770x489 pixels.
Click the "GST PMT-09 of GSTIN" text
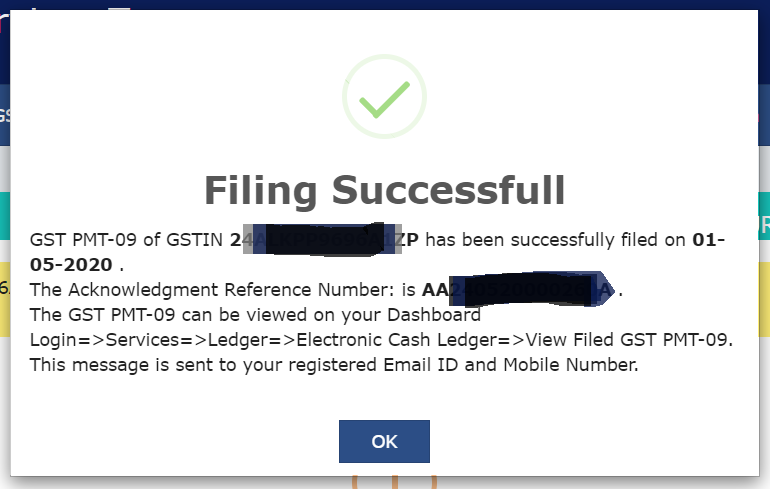(127, 240)
